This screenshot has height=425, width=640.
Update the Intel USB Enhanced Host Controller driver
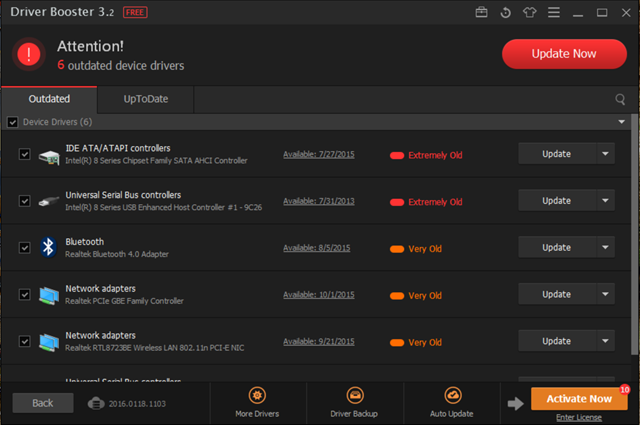click(557, 200)
